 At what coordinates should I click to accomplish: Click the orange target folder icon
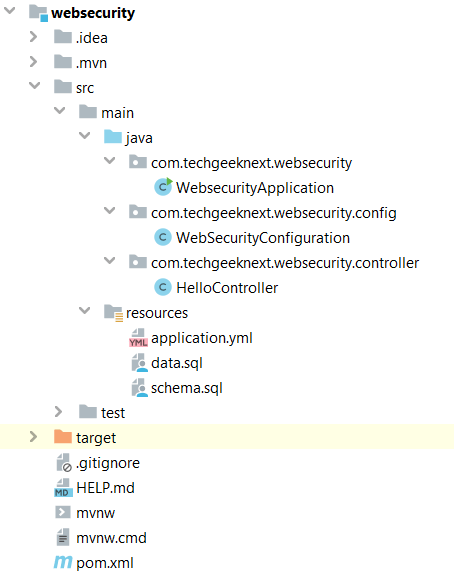[x=63, y=437]
